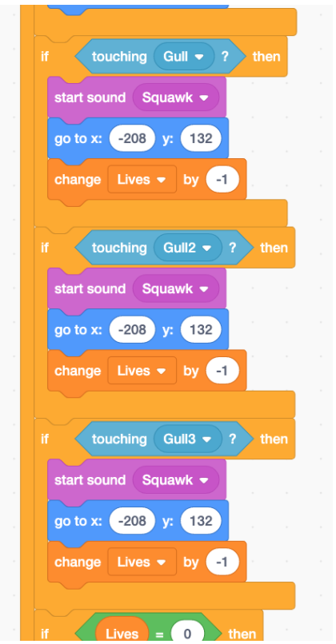Edit y value 132 in Gull3 block

click(x=201, y=521)
